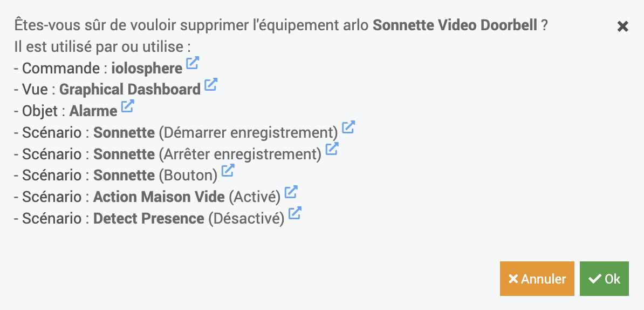Open link icon for Action Maison Vide

[291, 192]
